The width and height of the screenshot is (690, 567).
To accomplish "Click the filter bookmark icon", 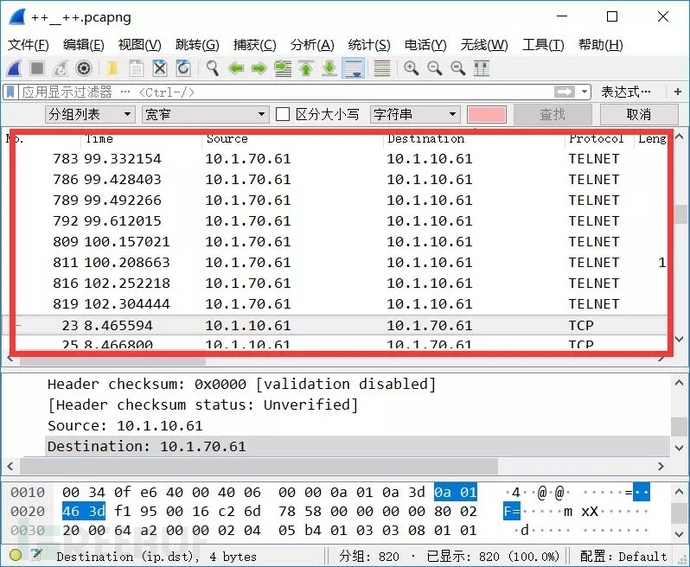I will pos(11,92).
